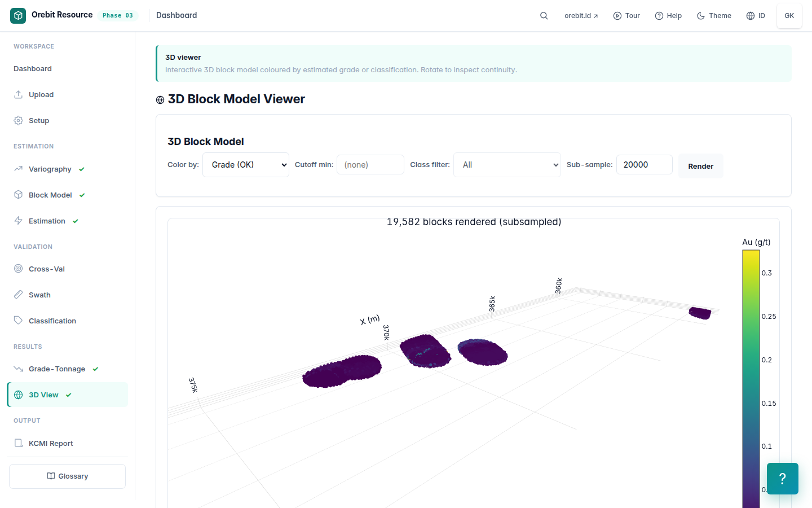
Task: Click the 0.25 colorbar tick label
Action: coord(769,317)
